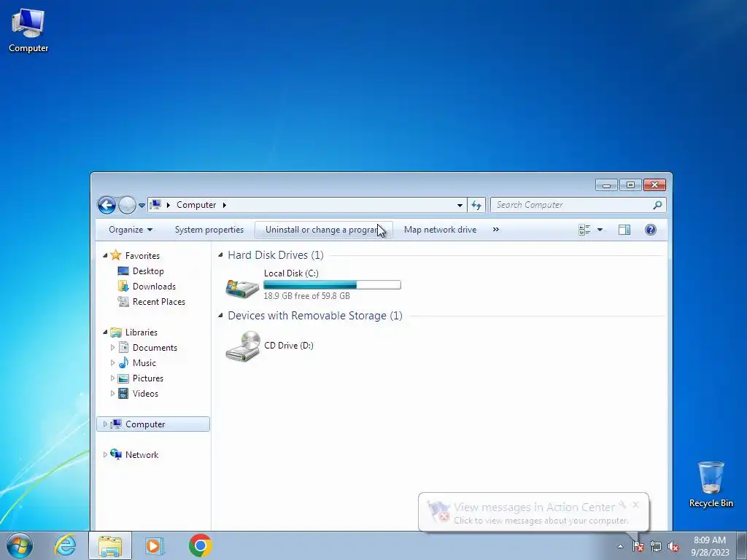The image size is (747, 560).
Task: Select Map network drive
Action: 440,230
